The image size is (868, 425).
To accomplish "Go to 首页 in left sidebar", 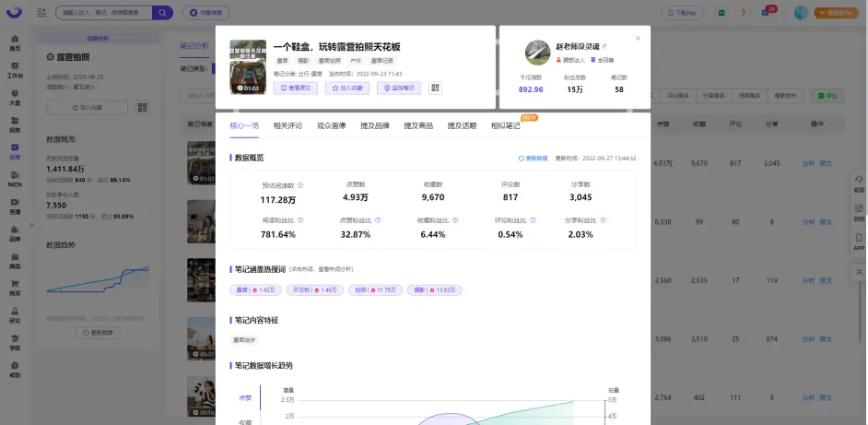I will pos(15,42).
